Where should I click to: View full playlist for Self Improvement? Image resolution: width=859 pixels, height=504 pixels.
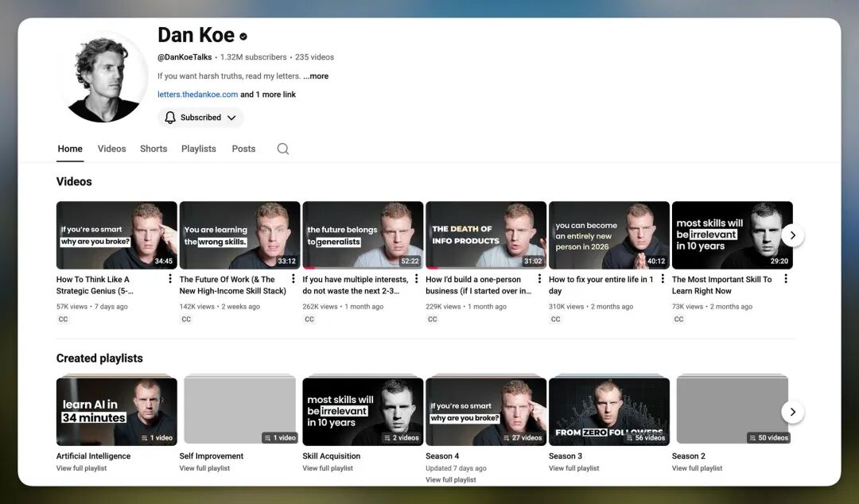pos(205,468)
